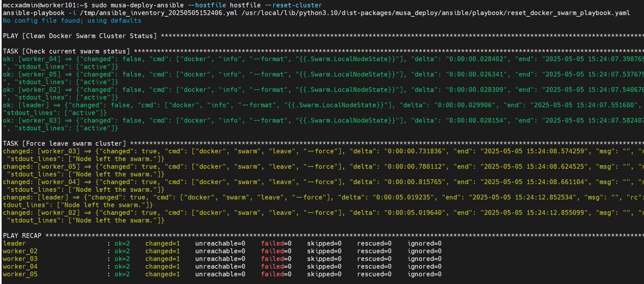Click end timestamp '2025-05-05 15:24:12.855099'

pos(534,213)
